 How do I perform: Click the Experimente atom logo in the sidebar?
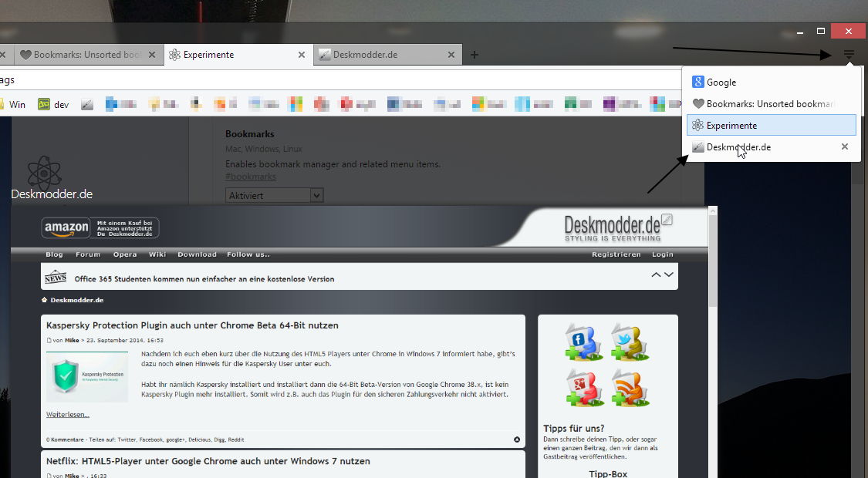coord(44,172)
